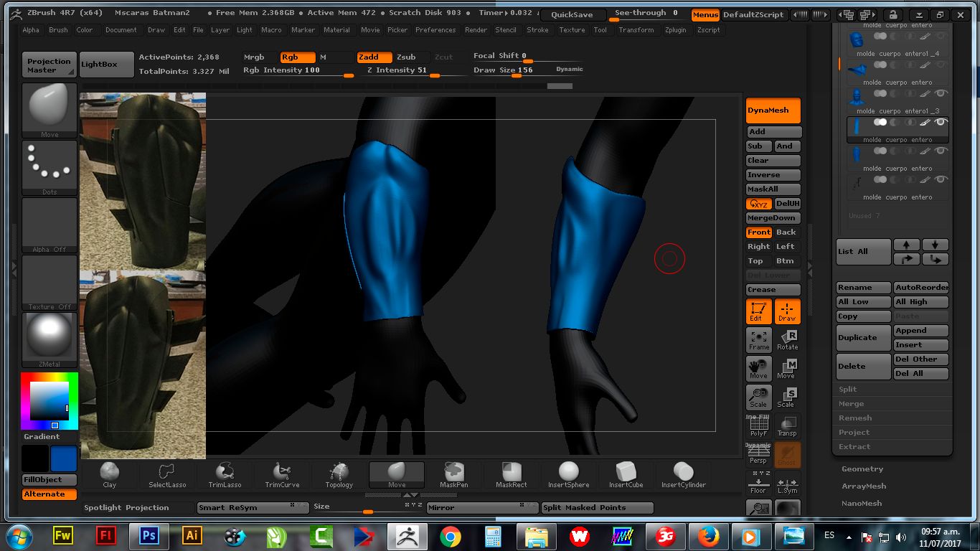Select the Topology brush
Image resolution: width=980 pixels, height=551 pixels.
coord(339,475)
